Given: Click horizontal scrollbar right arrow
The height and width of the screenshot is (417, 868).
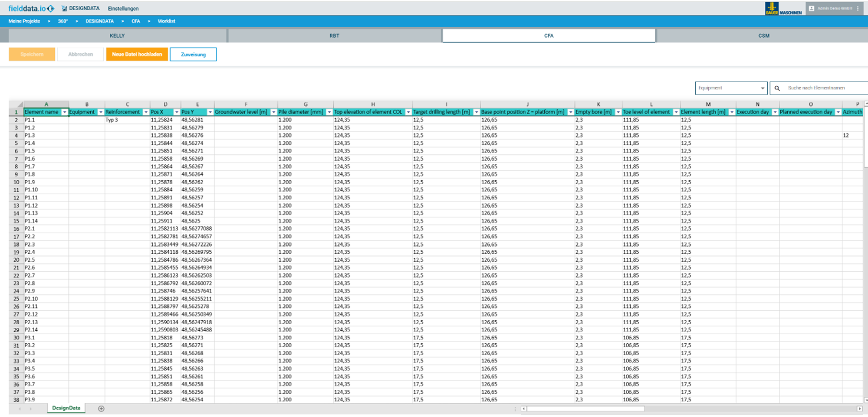Looking at the screenshot, I should point(860,409).
